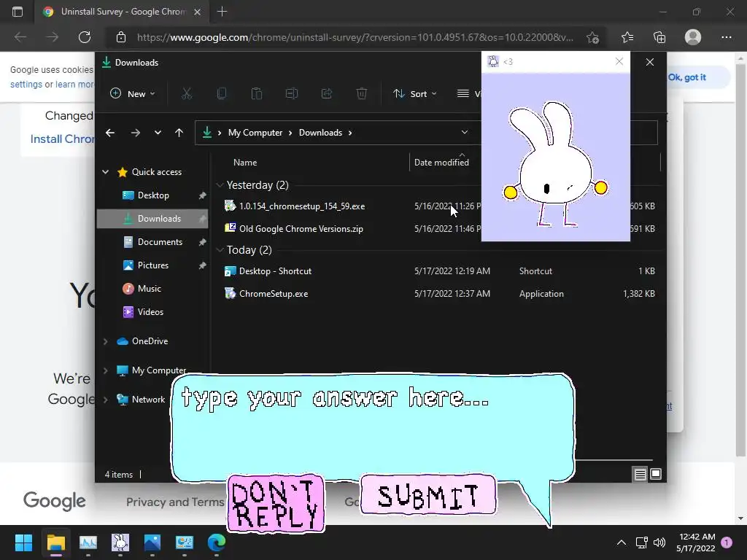Screen dimensions: 747x560
Task: Click the DON'T REPLY pink button
Action: point(276,503)
